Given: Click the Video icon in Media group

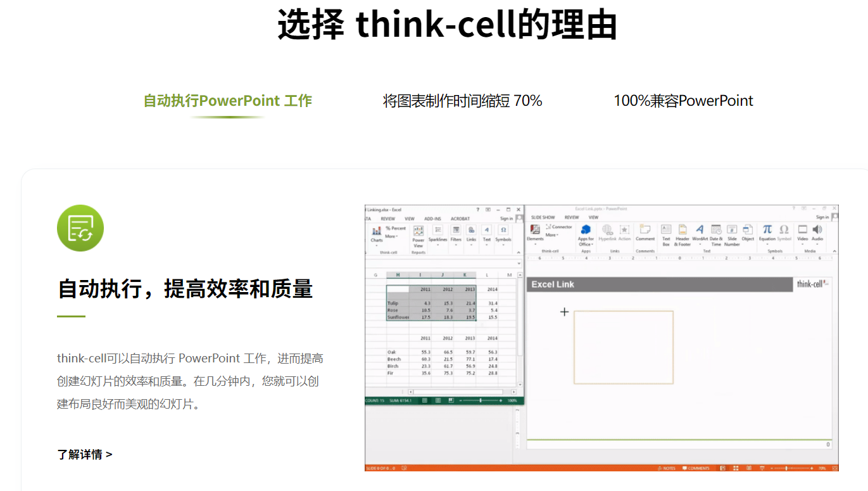Looking at the screenshot, I should pos(803,229).
